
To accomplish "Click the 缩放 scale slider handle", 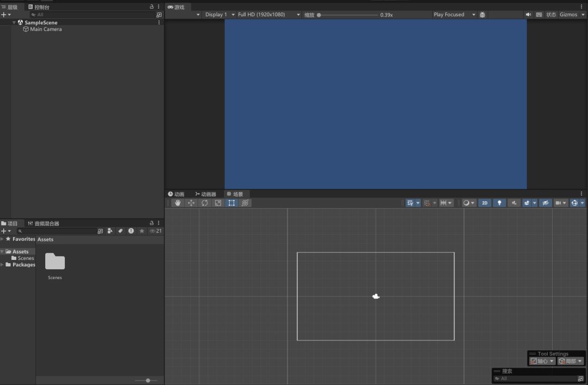I will coord(319,15).
